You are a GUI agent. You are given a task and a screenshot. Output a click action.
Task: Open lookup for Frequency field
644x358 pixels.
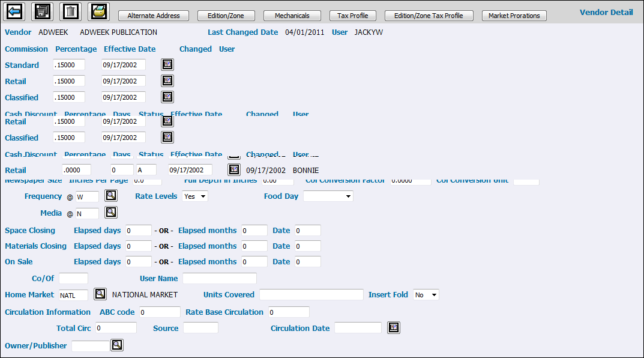click(x=111, y=195)
